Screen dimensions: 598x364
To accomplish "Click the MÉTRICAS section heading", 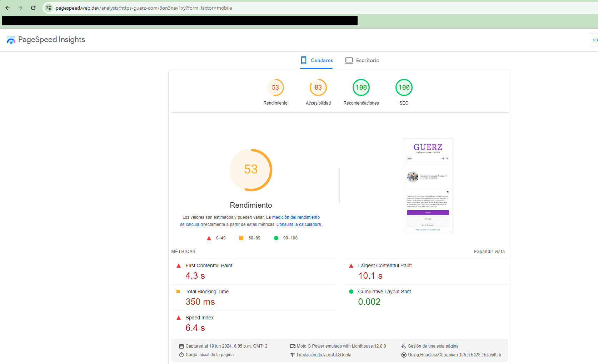I will tap(183, 252).
